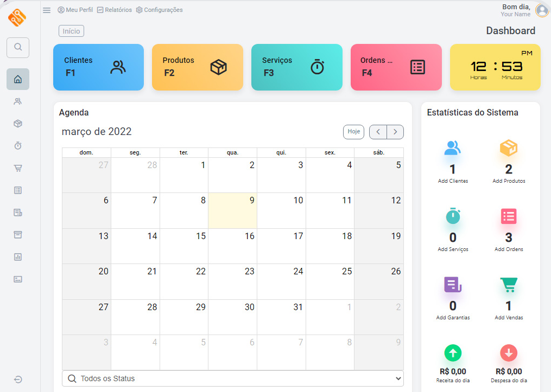
Task: Open the blue Clientes F1 card
Action: [98, 67]
